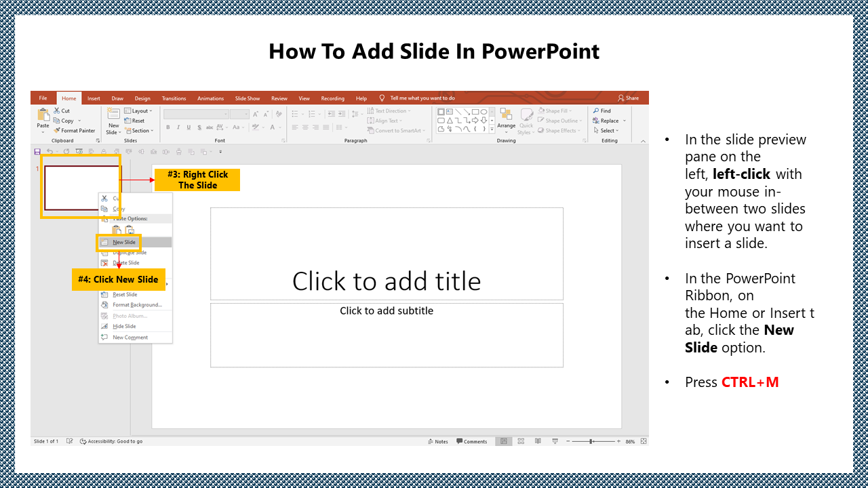
Task: Open the font name combo box
Action: pyautogui.click(x=196, y=114)
